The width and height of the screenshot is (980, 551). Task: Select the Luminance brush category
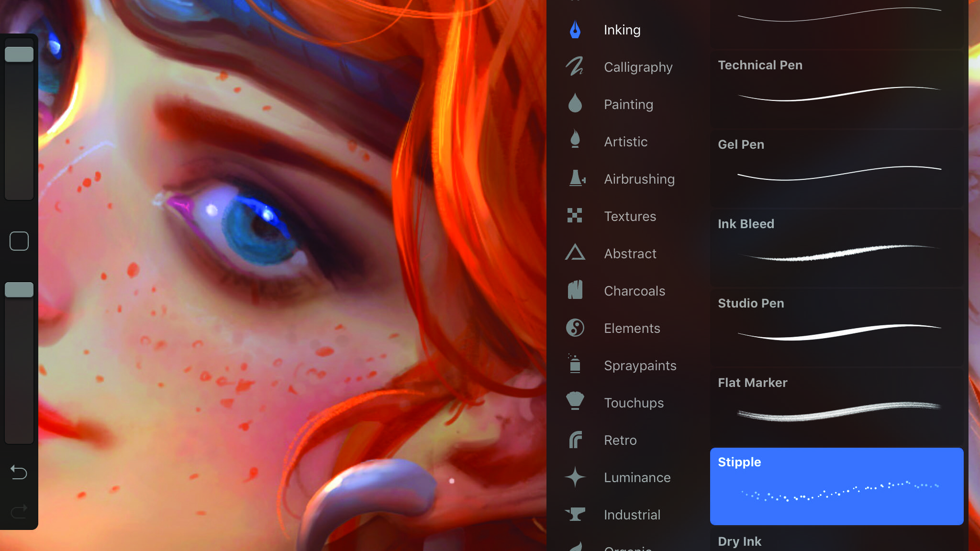[x=637, y=477]
